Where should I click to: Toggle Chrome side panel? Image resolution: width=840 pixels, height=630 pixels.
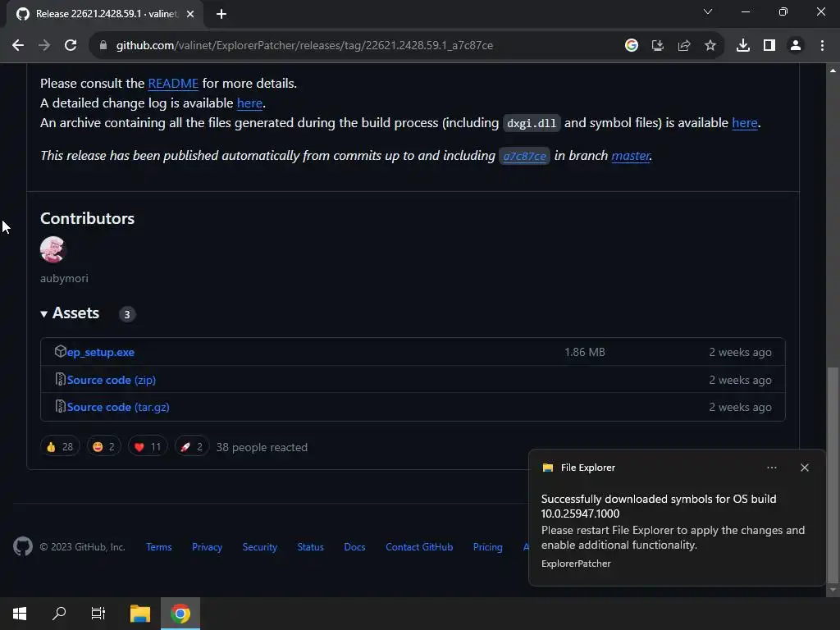point(769,46)
